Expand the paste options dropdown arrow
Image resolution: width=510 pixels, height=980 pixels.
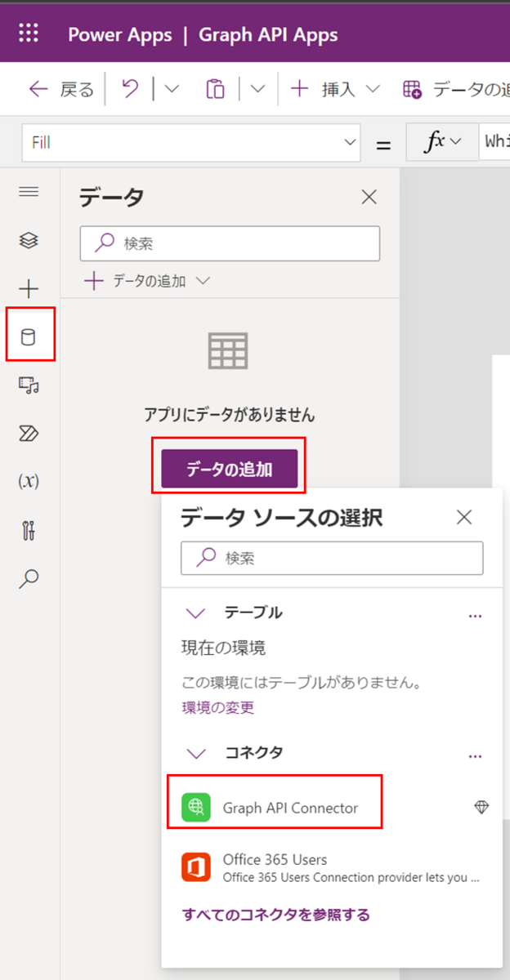coord(257,89)
